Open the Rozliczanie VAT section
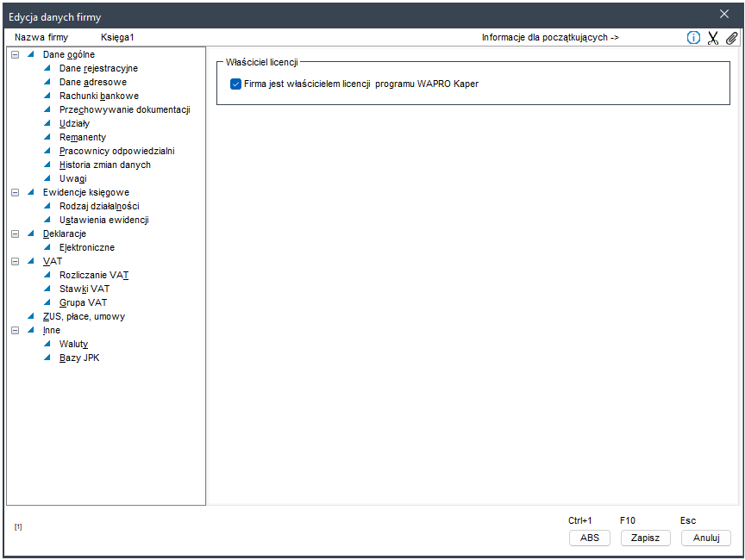745x560 pixels. tap(94, 275)
